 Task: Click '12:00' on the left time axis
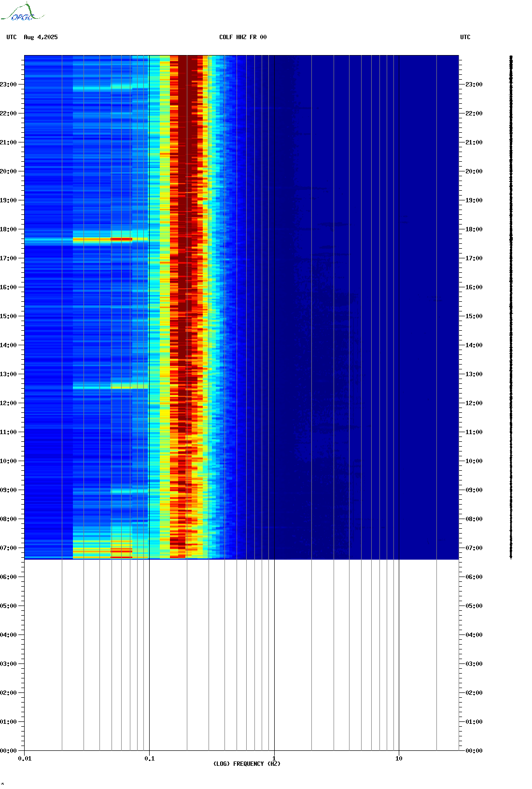click(8, 403)
